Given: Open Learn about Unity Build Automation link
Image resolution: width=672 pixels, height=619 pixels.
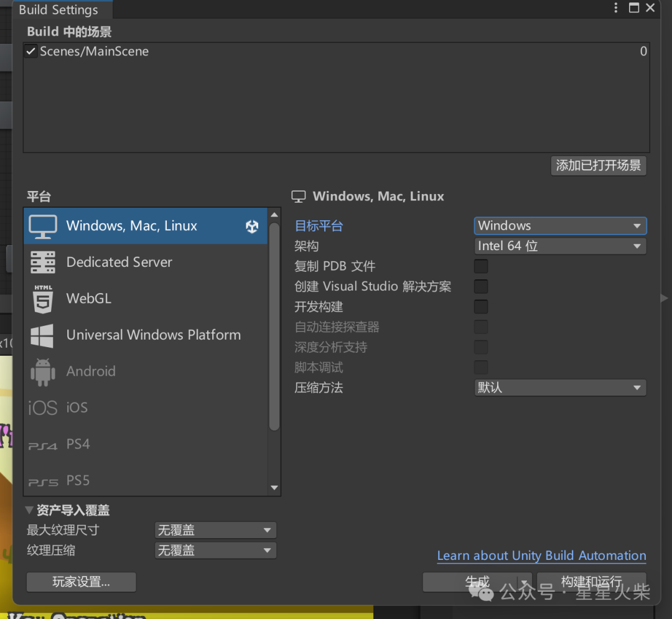Looking at the screenshot, I should click(x=541, y=556).
